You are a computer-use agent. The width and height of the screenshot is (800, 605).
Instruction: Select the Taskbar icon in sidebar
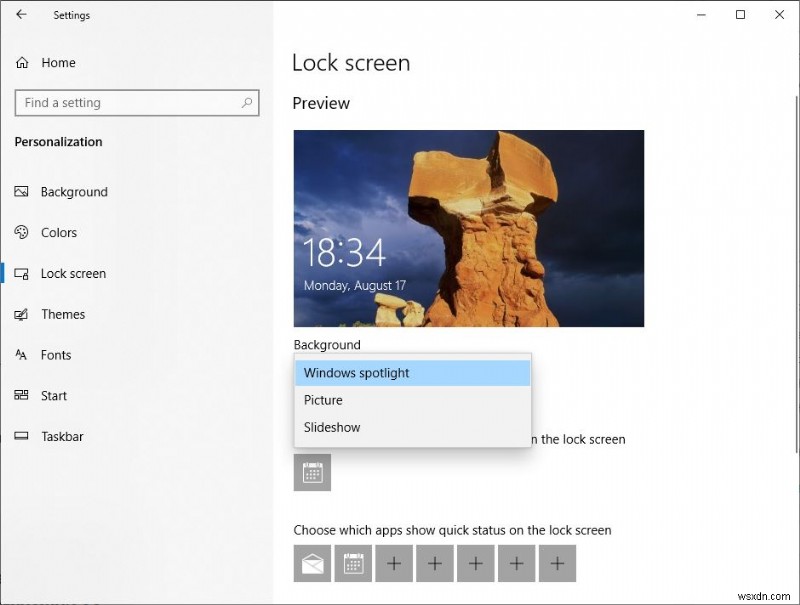(x=22, y=436)
